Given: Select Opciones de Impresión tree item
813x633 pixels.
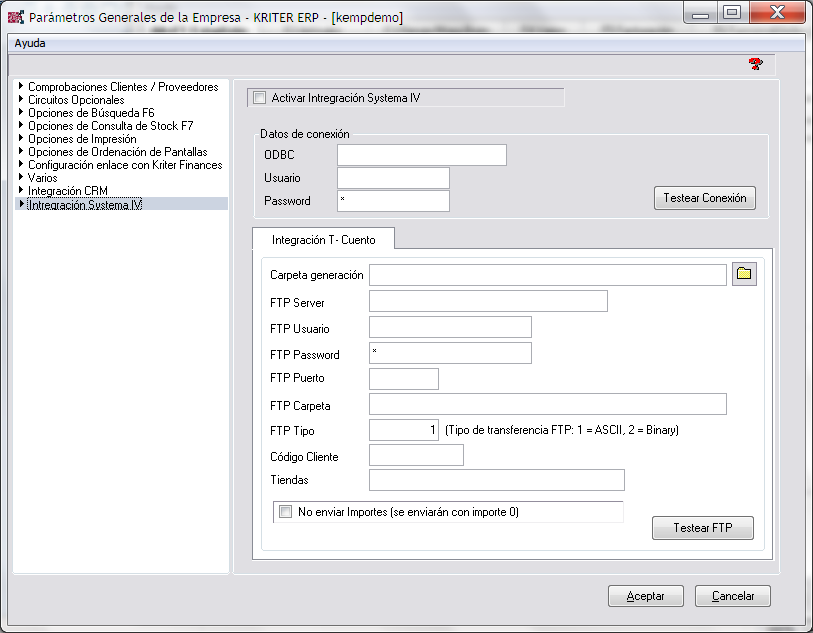Looking at the screenshot, I should (x=82, y=139).
